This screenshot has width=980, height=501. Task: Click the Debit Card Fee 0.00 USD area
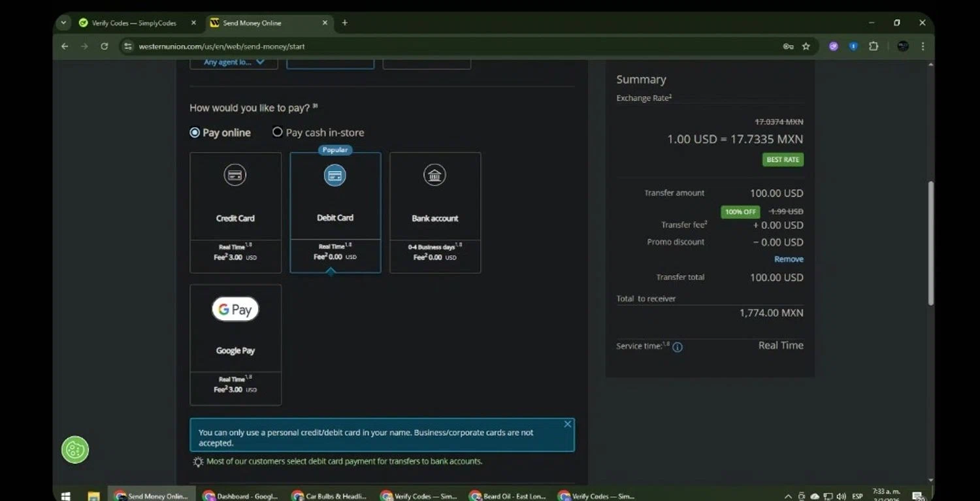(x=335, y=257)
